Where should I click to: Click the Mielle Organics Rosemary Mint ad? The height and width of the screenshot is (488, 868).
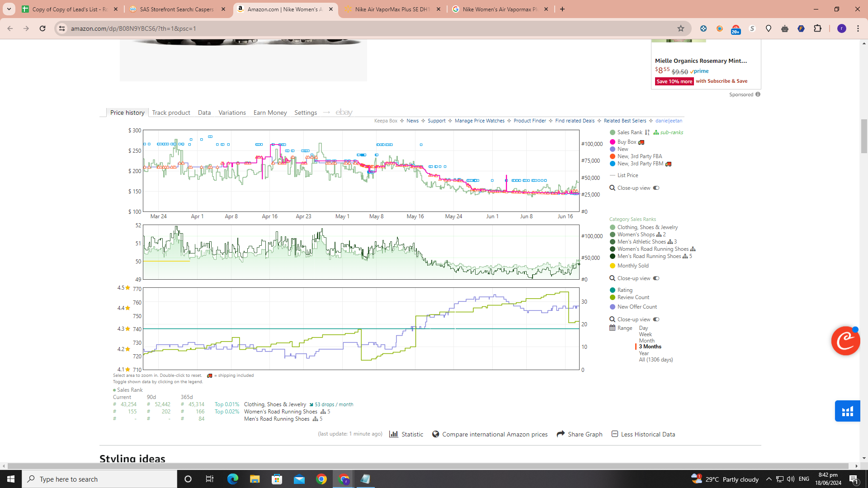click(701, 61)
